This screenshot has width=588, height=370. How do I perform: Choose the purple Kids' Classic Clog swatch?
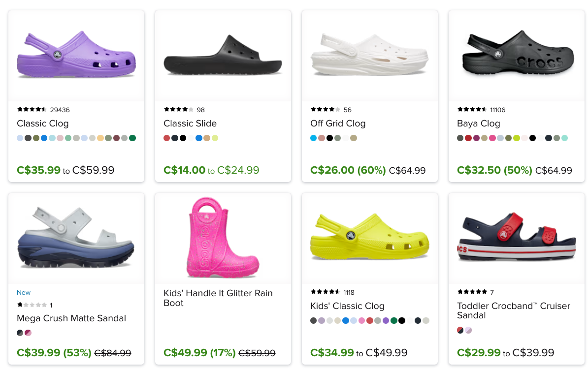coord(386,321)
